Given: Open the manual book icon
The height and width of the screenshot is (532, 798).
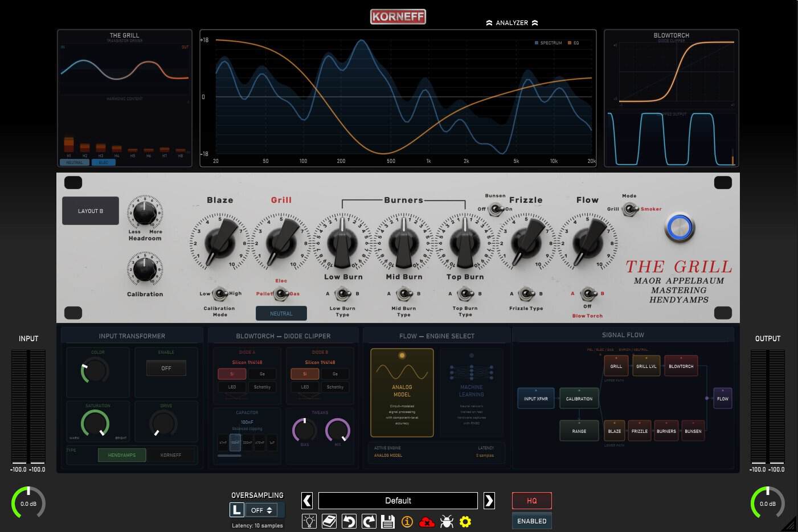Looking at the screenshot, I should (329, 521).
